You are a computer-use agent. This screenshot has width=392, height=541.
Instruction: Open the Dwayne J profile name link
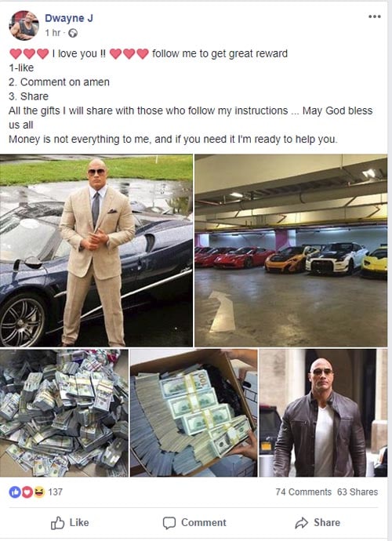[69, 18]
